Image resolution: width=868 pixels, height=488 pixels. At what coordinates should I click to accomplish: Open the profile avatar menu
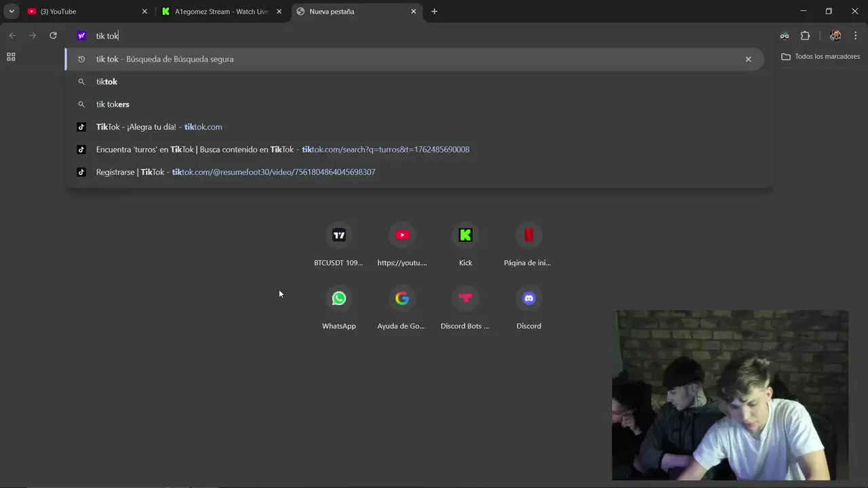click(x=835, y=36)
